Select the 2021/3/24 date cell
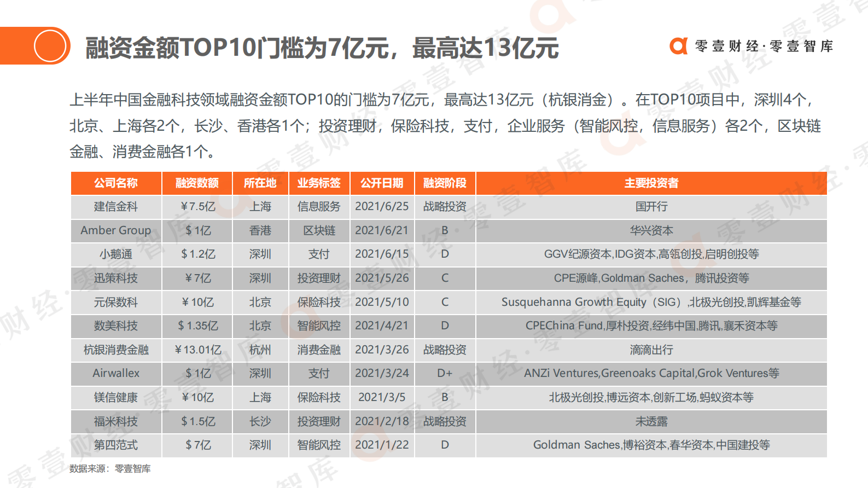The height and width of the screenshot is (488, 868). pyautogui.click(x=382, y=373)
